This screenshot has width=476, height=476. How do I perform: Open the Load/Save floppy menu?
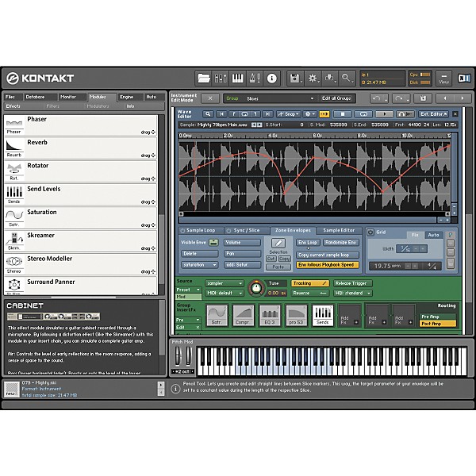(x=295, y=79)
